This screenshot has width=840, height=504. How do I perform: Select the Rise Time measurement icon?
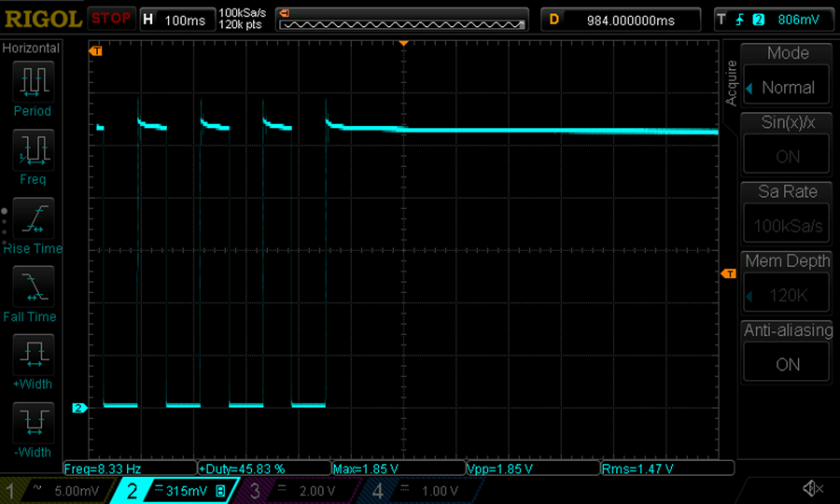(x=34, y=218)
